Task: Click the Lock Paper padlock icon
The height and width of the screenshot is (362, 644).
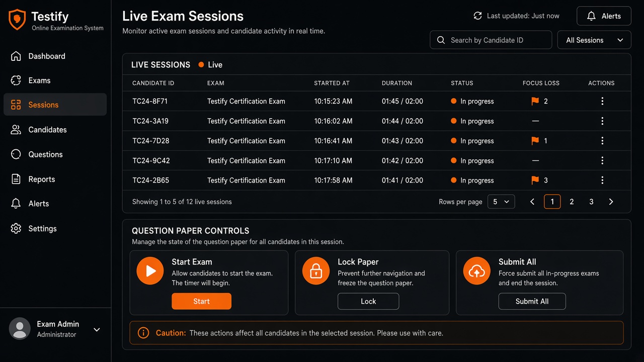Action: 316,271
